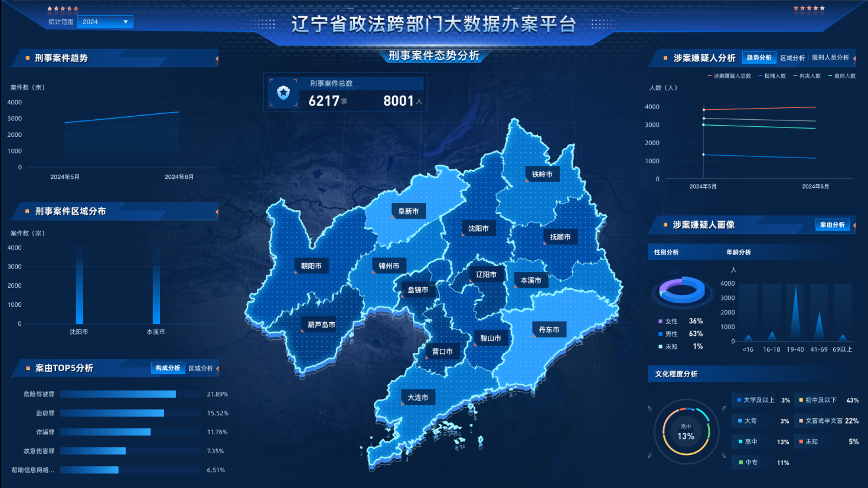Expand the 刑事案件趋势 panel arrow
The height and width of the screenshot is (488, 868).
(217, 58)
